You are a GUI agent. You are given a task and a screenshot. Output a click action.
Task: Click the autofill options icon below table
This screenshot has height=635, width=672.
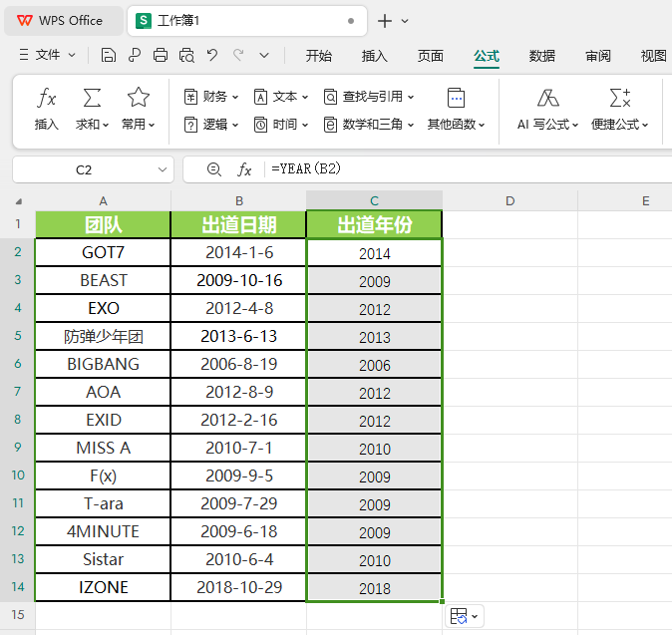[x=465, y=617]
